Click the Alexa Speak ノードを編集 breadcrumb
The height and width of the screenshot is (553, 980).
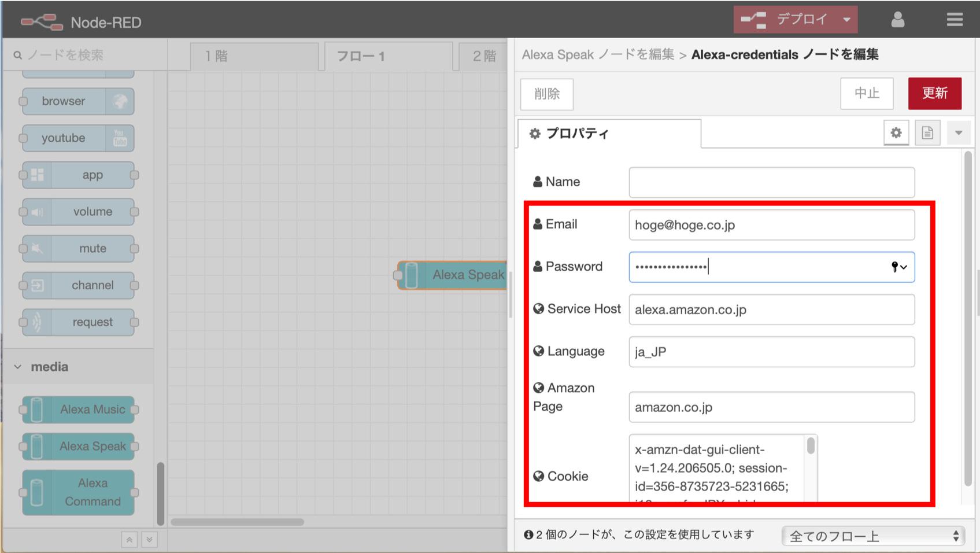pos(598,55)
